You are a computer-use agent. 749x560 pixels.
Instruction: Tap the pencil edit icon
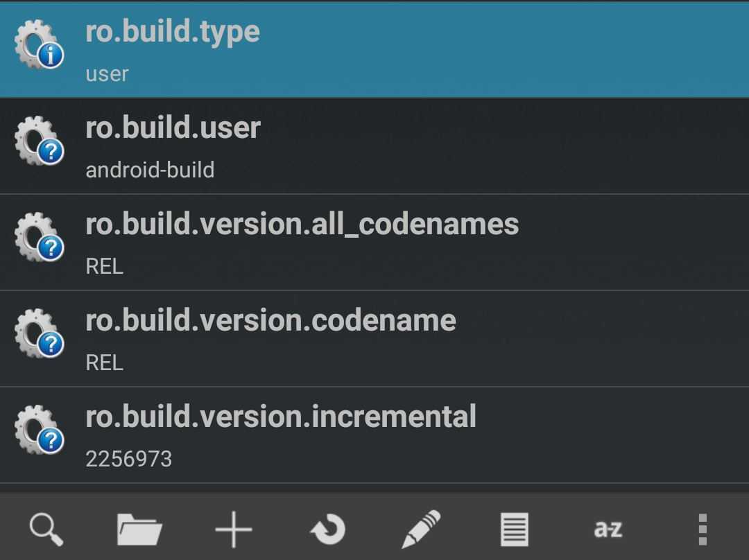[x=421, y=529]
